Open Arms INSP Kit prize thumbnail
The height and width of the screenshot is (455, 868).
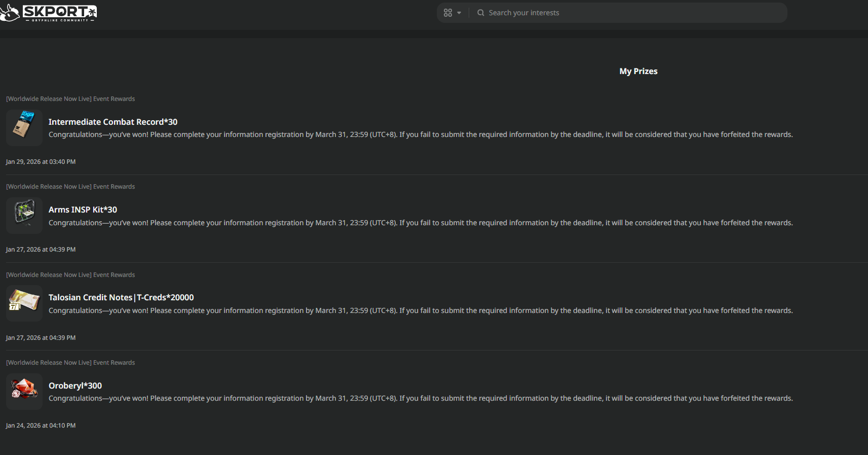tap(24, 216)
